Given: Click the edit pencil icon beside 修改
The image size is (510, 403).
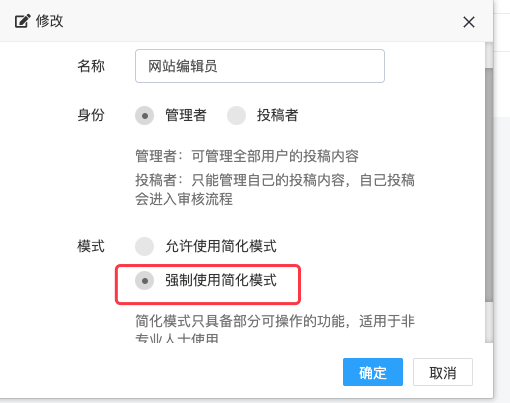Looking at the screenshot, I should 22,21.
